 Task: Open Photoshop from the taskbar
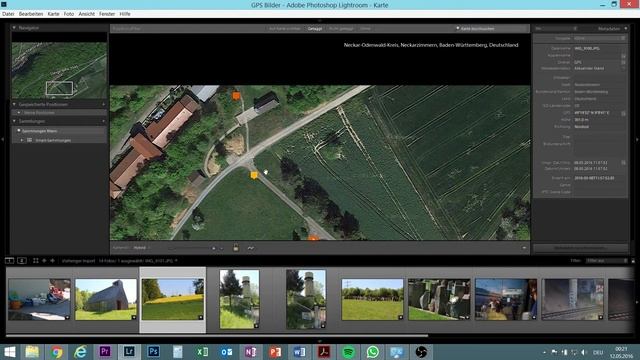coord(153,351)
